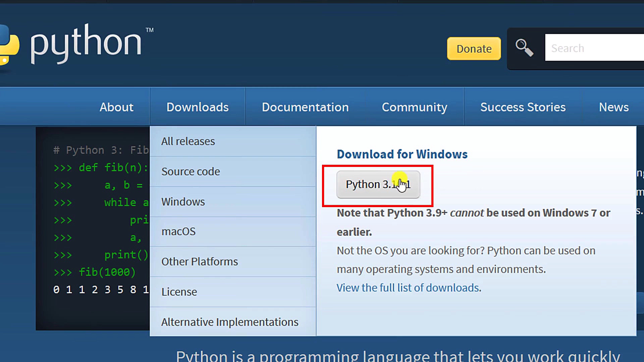Open the Documentation menu
644x362 pixels.
pos(305,107)
